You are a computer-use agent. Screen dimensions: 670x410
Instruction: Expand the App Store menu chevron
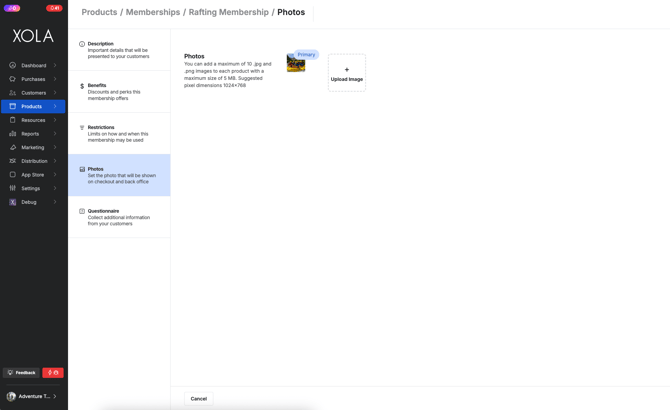pos(55,175)
